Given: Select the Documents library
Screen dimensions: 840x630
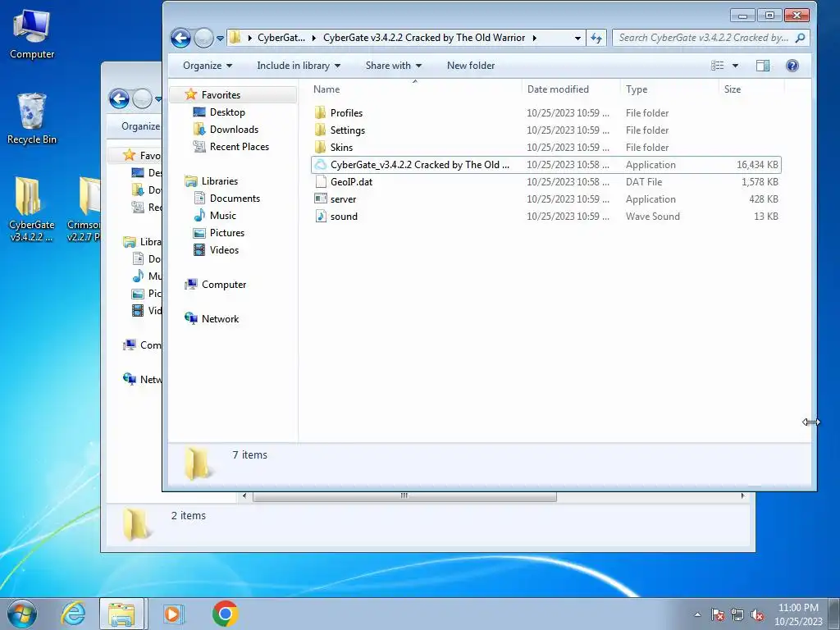Looking at the screenshot, I should click(x=235, y=199).
